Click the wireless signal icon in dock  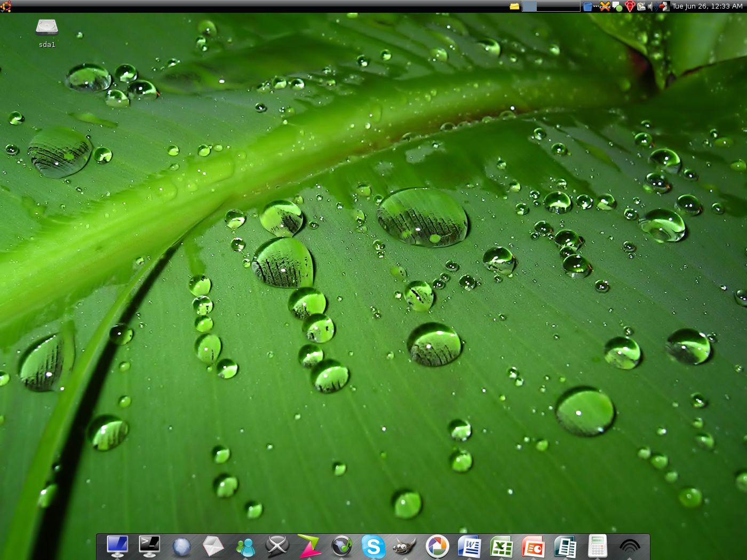630,546
